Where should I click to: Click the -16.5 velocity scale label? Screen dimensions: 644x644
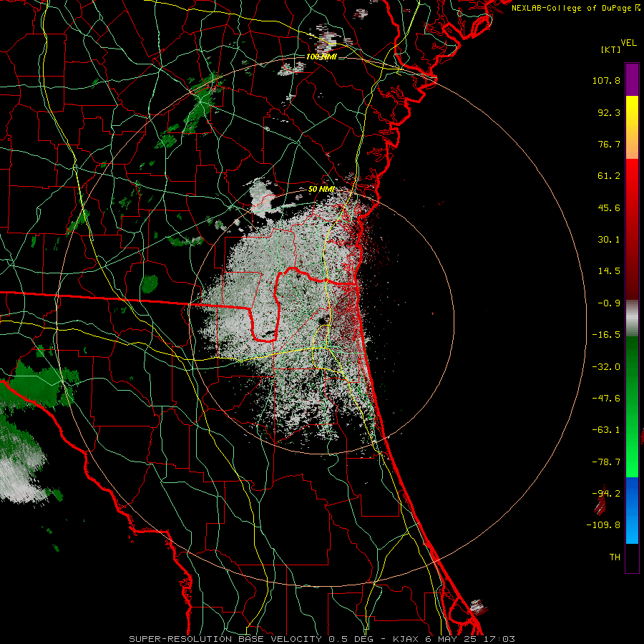coord(606,335)
